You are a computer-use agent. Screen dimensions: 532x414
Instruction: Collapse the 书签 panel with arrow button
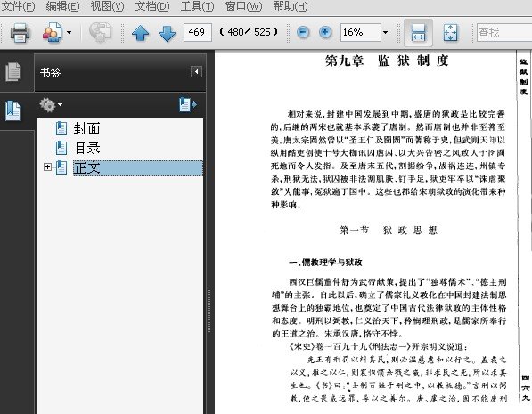pos(196,72)
